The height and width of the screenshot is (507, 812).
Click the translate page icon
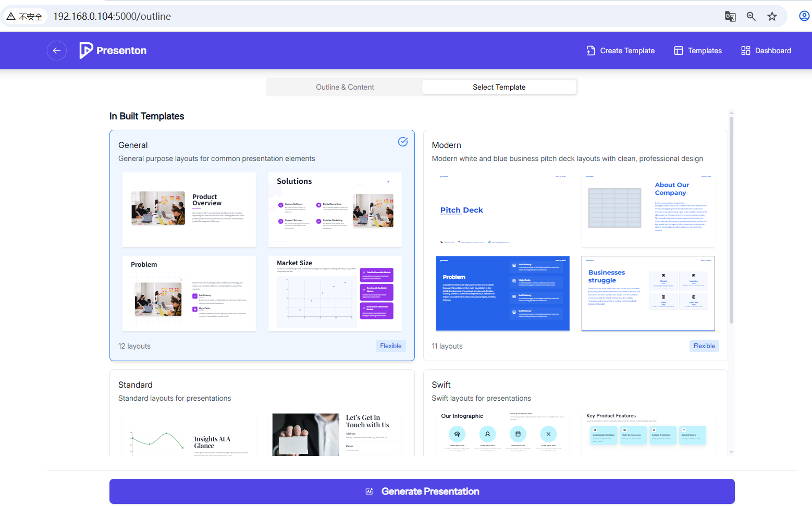[730, 16]
